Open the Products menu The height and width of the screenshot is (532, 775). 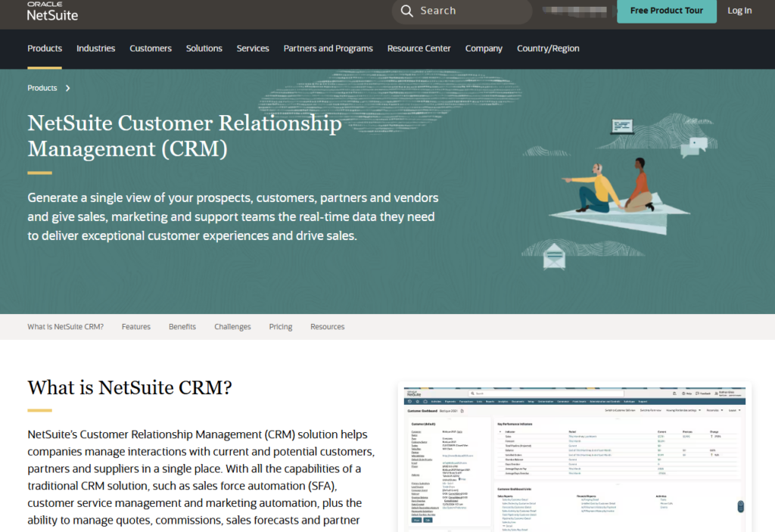(x=45, y=48)
